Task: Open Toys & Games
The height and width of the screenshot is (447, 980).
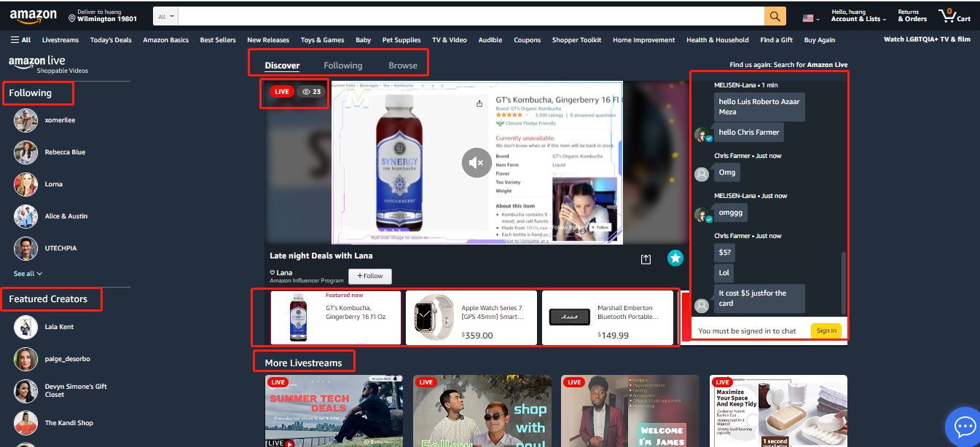Action: click(x=322, y=40)
